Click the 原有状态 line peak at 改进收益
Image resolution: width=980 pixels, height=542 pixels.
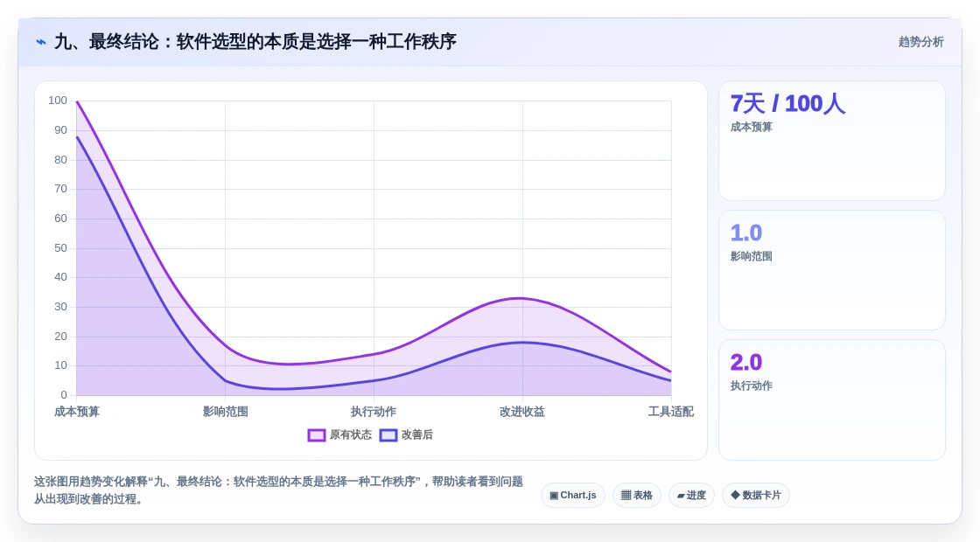[x=522, y=298]
